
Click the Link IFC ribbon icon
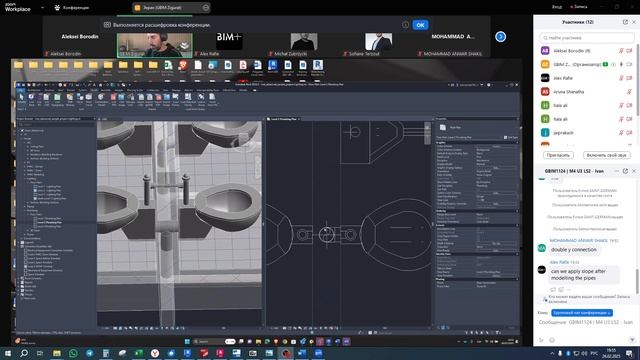[39, 99]
